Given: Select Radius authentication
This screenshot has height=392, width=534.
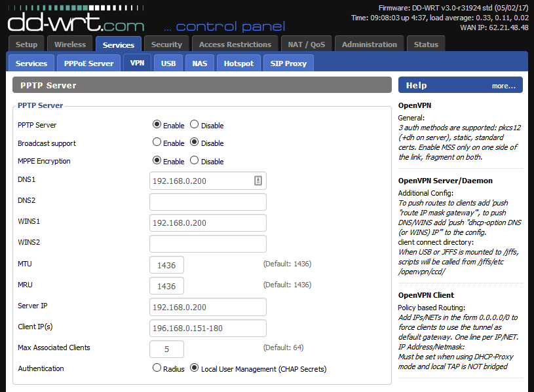Looking at the screenshot, I should coord(157,368).
